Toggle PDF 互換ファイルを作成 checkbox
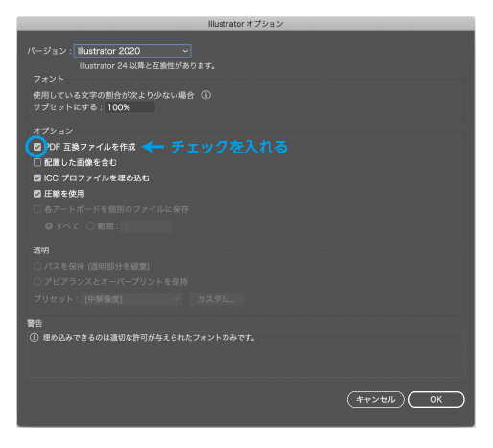This screenshot has height=448, width=493. click(37, 147)
